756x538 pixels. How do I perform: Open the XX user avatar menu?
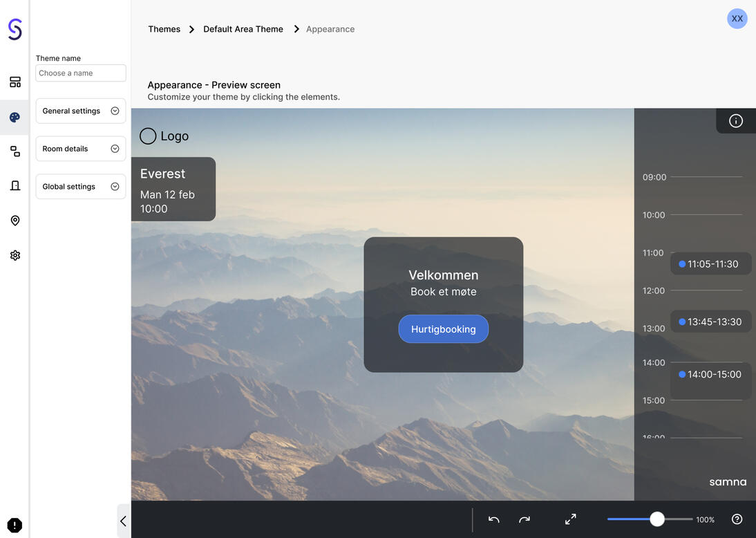click(737, 19)
